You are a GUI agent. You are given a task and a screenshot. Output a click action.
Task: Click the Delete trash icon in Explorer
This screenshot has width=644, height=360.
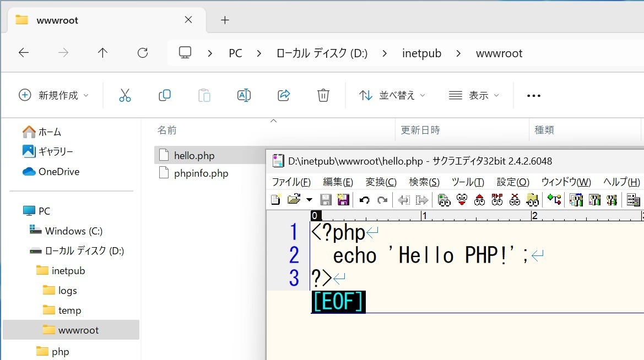(323, 95)
